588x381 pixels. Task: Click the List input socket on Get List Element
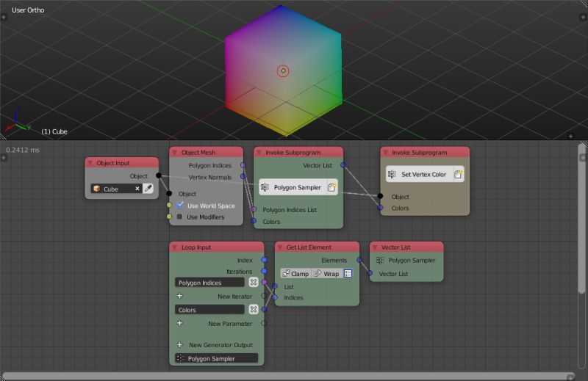click(x=275, y=286)
